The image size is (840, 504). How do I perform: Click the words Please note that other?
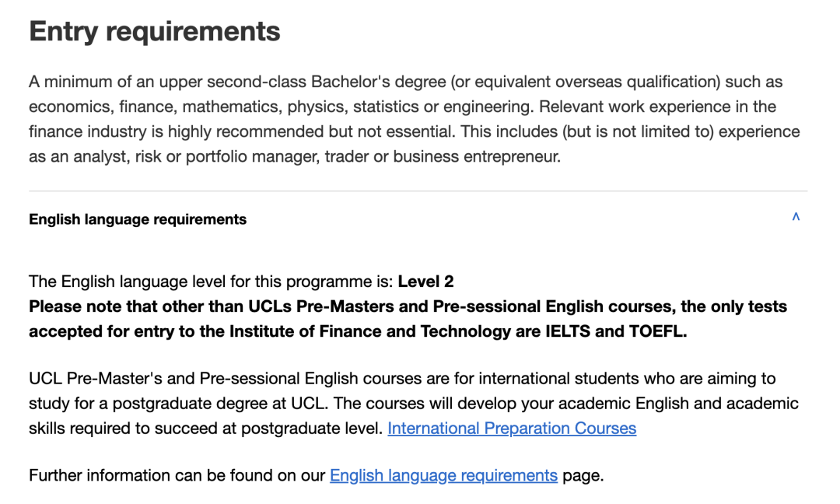(117, 306)
